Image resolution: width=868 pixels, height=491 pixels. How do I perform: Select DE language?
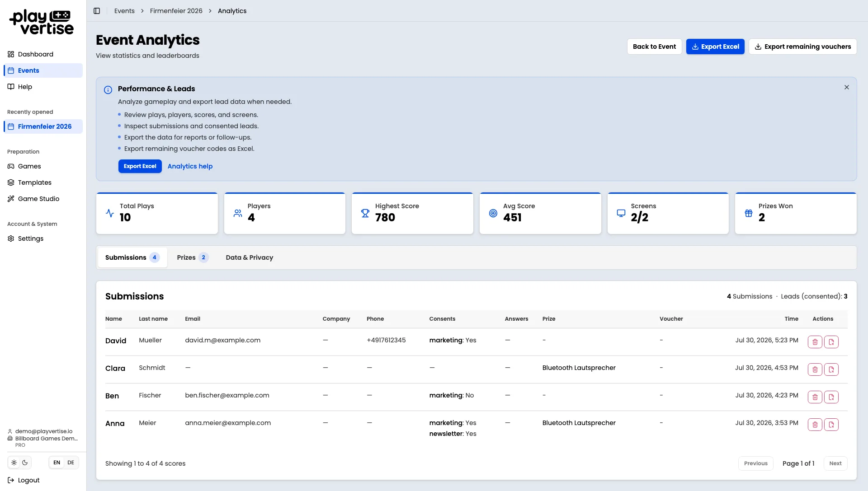click(71, 463)
